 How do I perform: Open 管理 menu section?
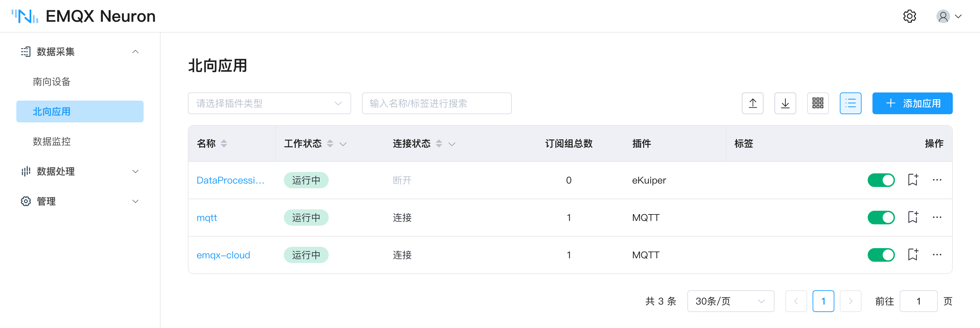click(80, 202)
